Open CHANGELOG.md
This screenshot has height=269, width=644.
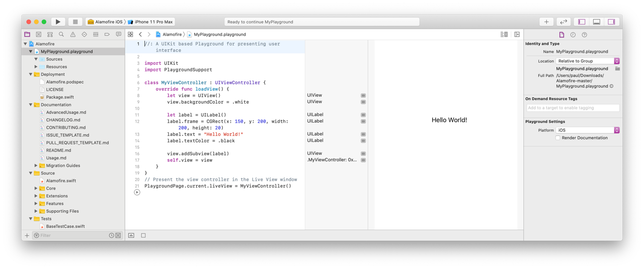click(x=63, y=120)
